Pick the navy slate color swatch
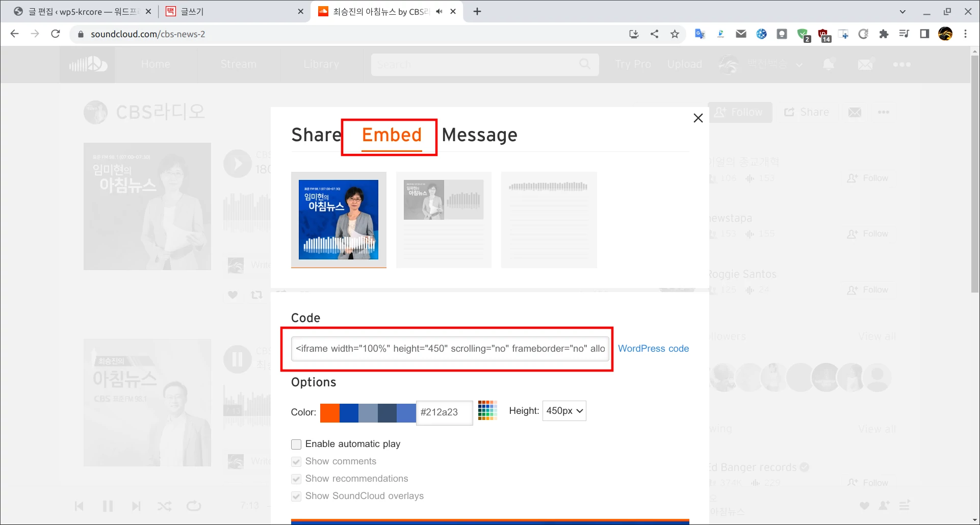The width and height of the screenshot is (980, 525). (387, 413)
